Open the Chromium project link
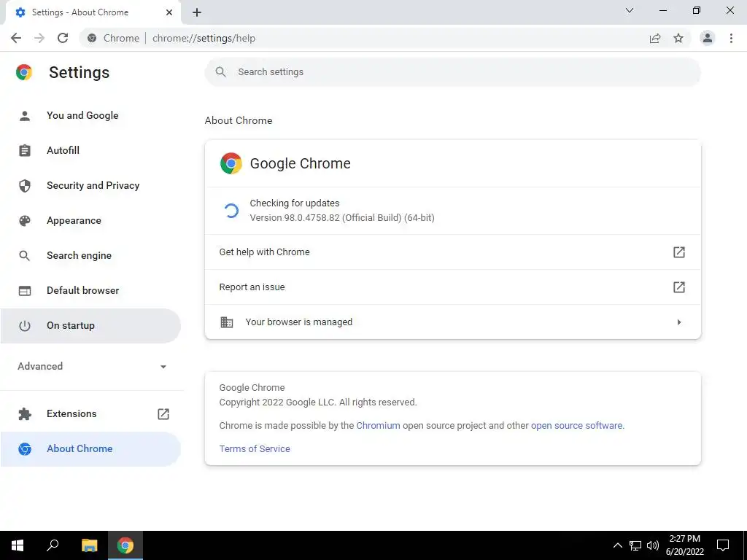 tap(379, 425)
